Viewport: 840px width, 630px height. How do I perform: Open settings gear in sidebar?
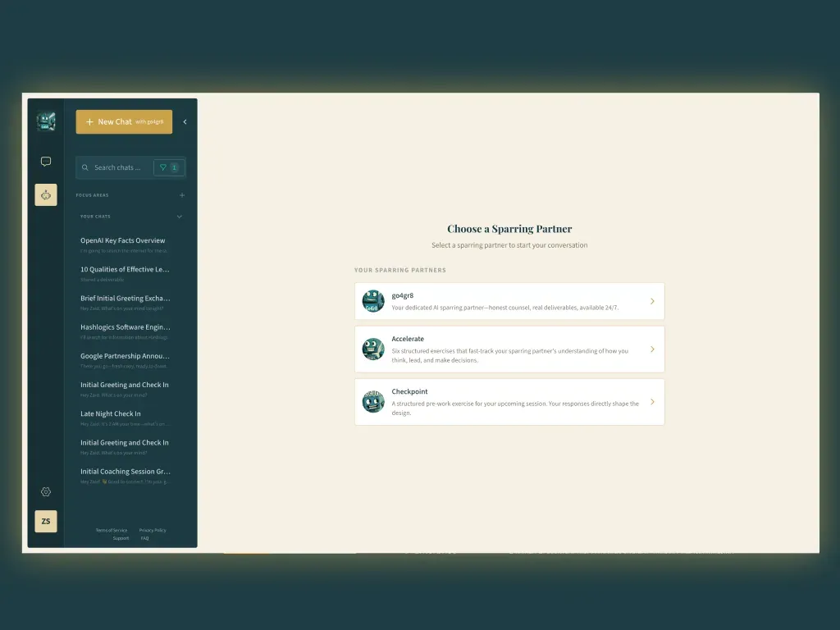[x=46, y=492]
